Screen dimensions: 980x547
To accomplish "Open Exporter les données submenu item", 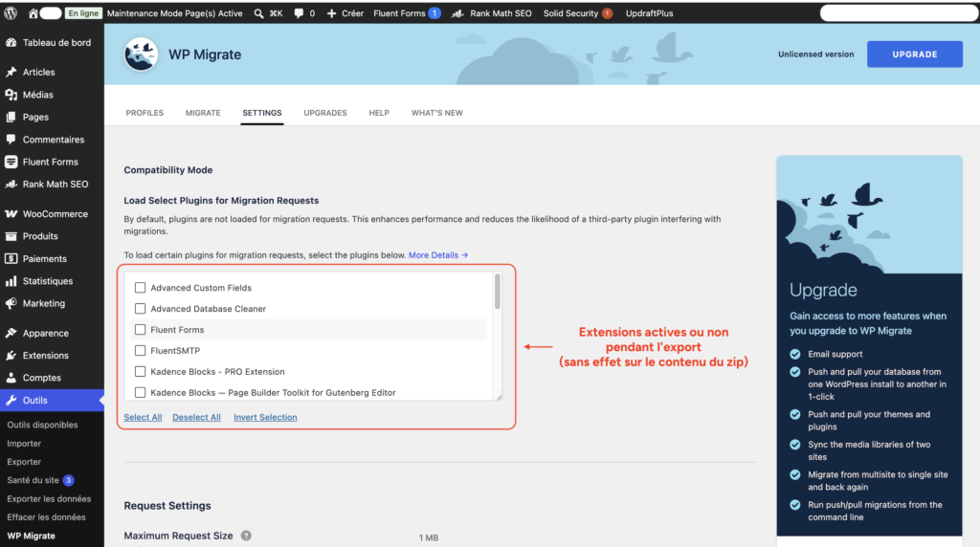I will click(x=49, y=499).
